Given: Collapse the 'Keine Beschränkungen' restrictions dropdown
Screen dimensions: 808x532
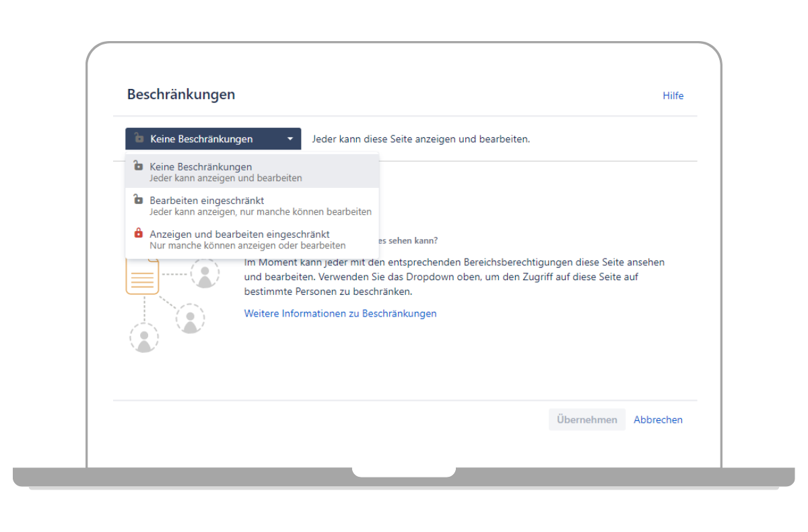Looking at the screenshot, I should (x=213, y=139).
